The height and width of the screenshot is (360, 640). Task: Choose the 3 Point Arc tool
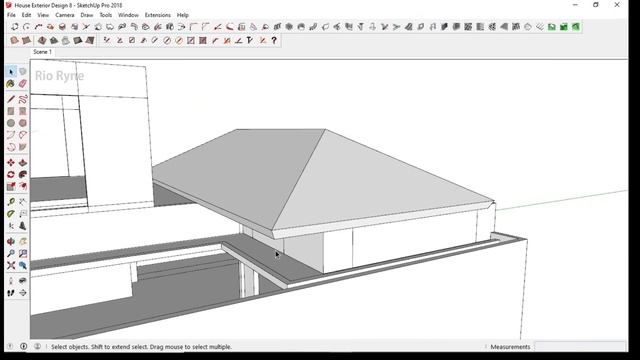click(x=11, y=147)
